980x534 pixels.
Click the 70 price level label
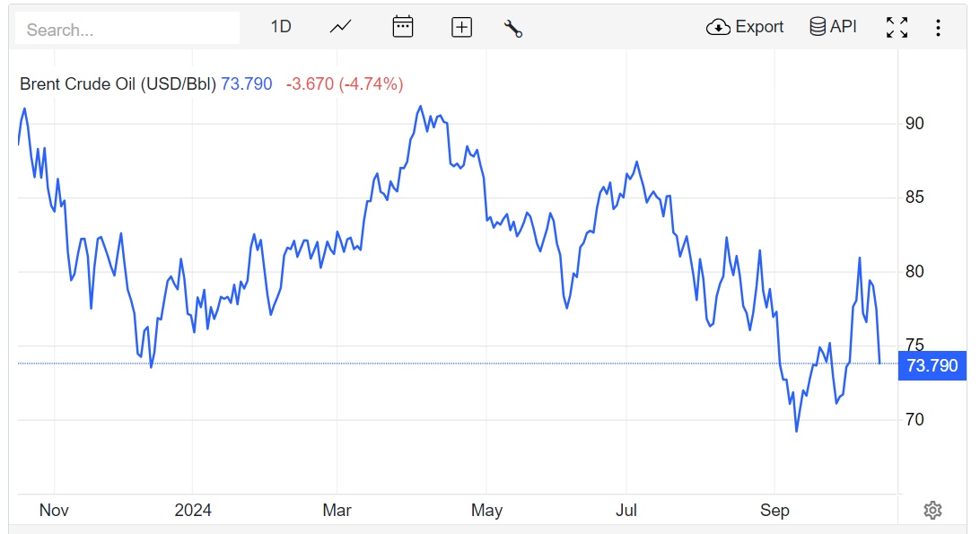coord(914,420)
